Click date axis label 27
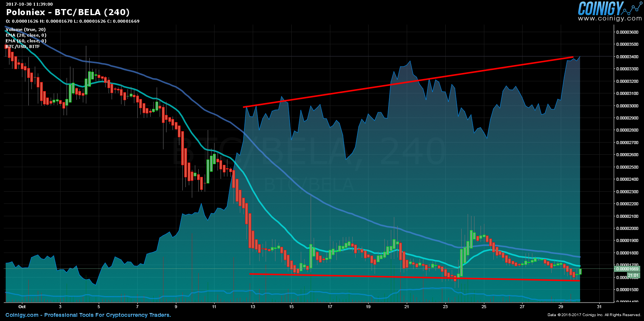The image size is (644, 321). click(522, 307)
